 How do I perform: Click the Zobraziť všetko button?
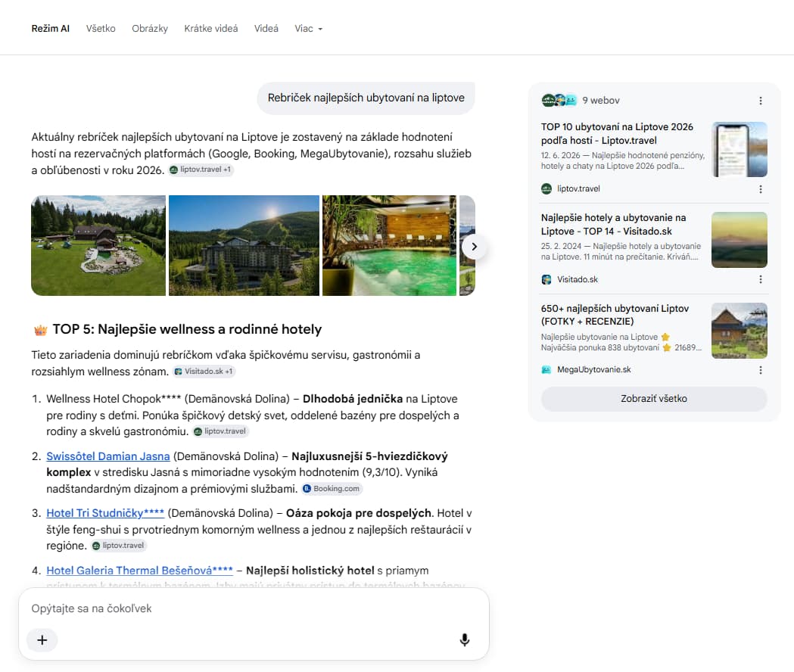pyautogui.click(x=654, y=399)
